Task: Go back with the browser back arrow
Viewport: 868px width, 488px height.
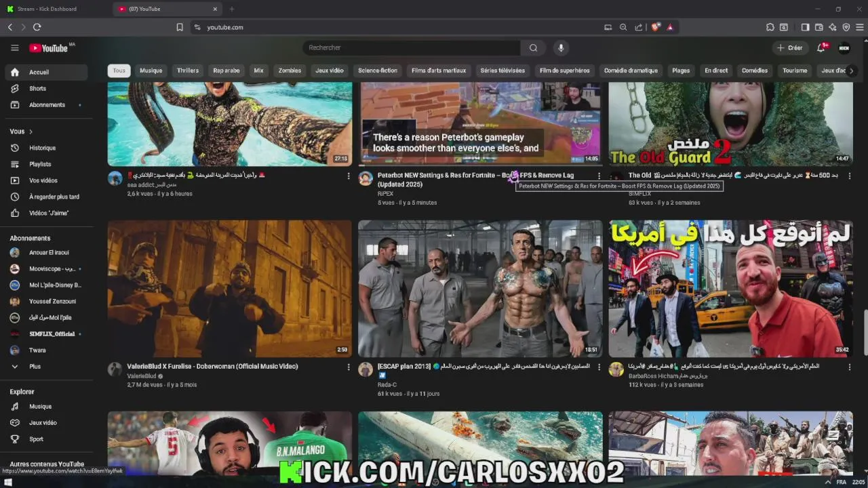Action: coord(10,27)
